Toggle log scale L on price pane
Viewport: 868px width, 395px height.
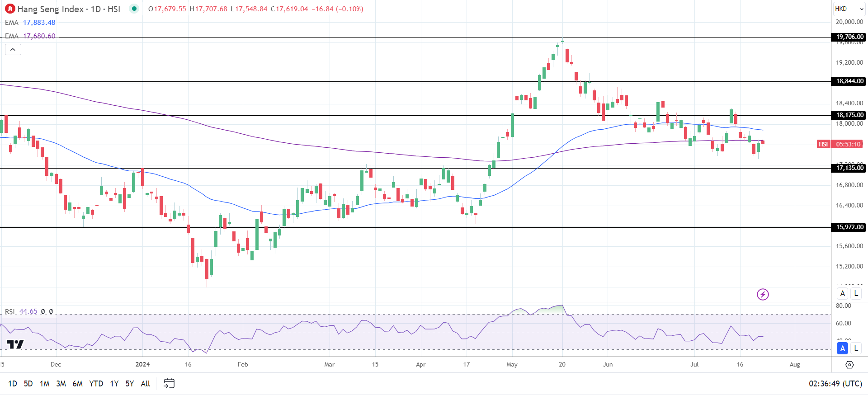click(x=856, y=294)
